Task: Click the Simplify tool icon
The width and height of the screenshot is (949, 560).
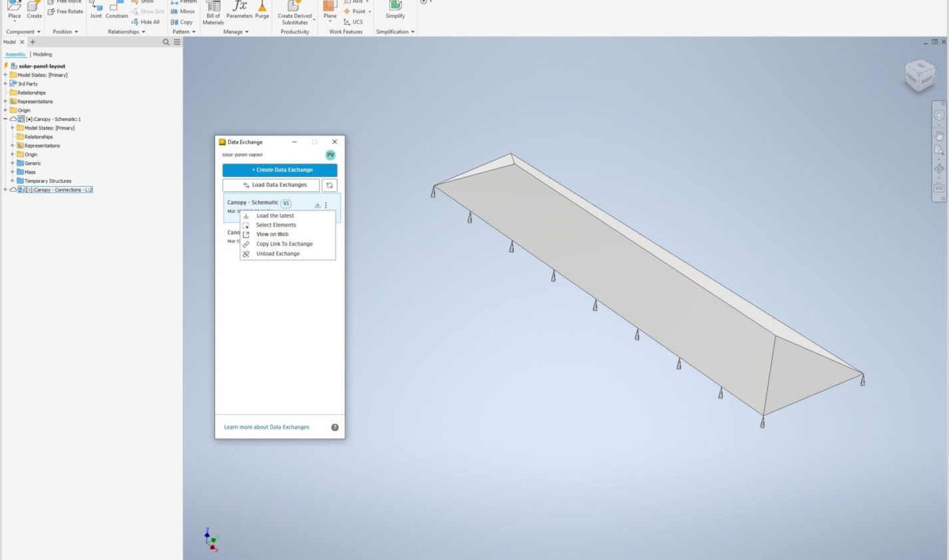Action: (x=395, y=9)
